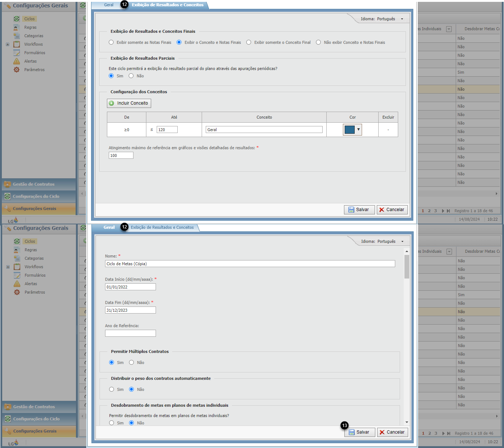
Task: Select Sim for desdobramento de metas individuais
Action: [x=112, y=423]
